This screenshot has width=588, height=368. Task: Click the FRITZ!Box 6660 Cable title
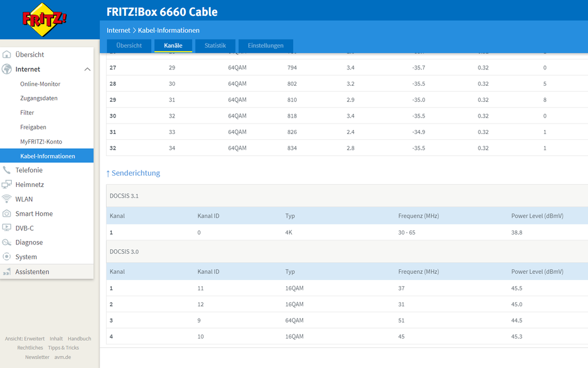pyautogui.click(x=162, y=12)
